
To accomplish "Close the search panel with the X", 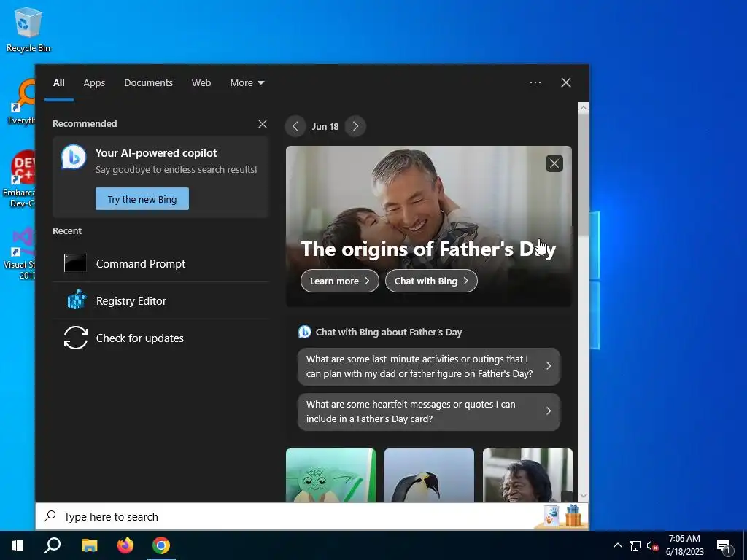I will (x=566, y=82).
